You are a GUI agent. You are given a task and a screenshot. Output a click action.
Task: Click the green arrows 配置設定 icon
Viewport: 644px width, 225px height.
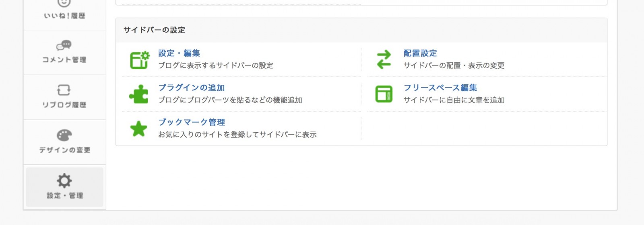[384, 59]
